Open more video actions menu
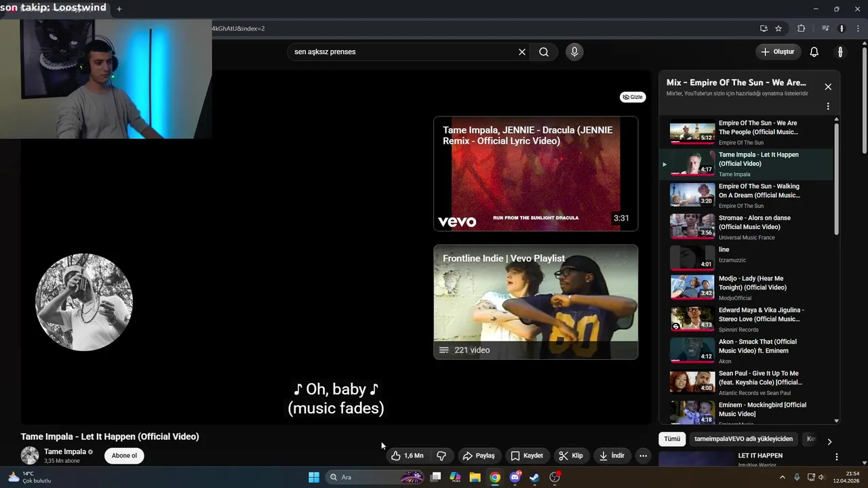868x488 pixels. [x=644, y=455]
